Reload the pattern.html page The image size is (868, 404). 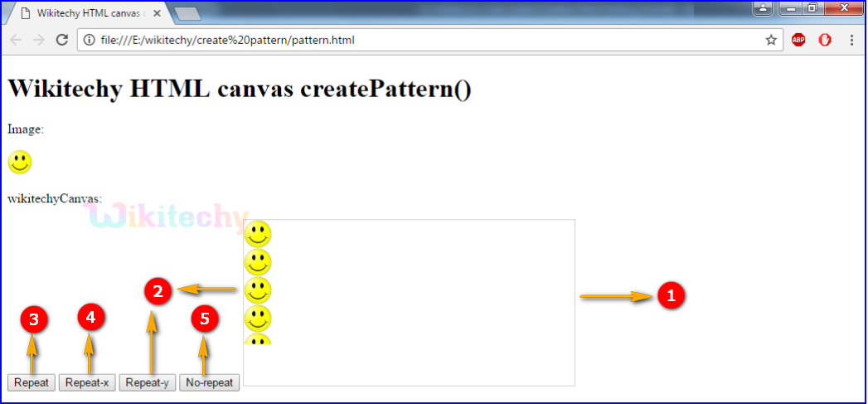pos(62,40)
